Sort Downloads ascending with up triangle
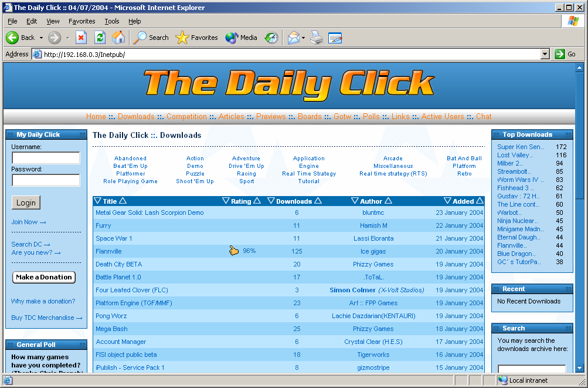 click(318, 201)
